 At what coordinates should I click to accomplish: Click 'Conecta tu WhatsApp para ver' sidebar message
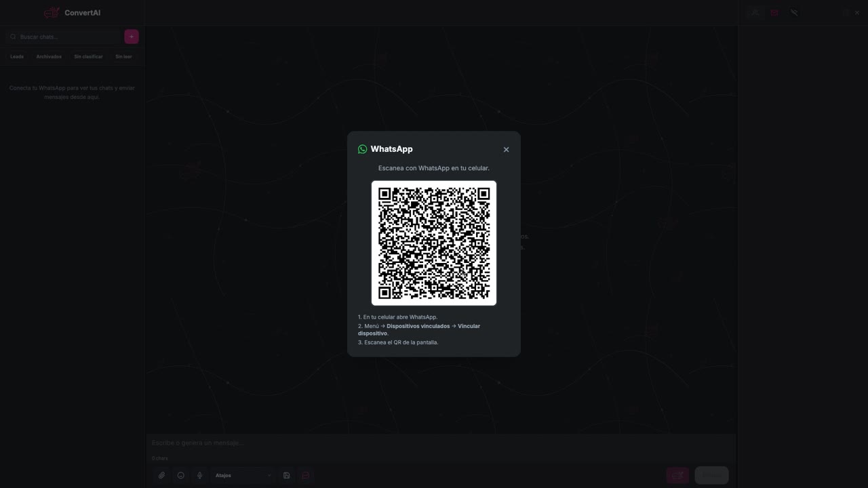(x=72, y=92)
